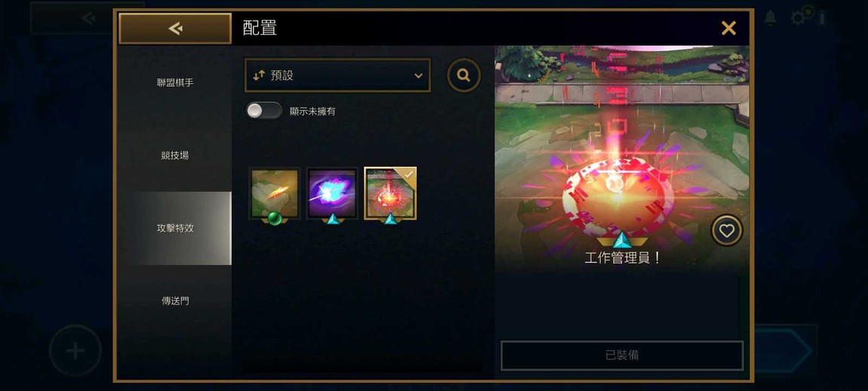Viewport: 868px width, 391px height.
Task: Open the notification bell icon
Action: 770,17
